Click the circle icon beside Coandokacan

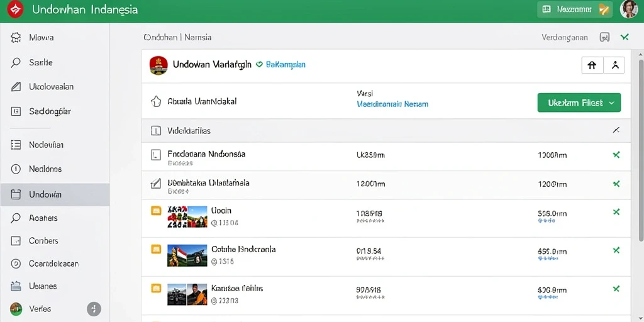pyautogui.click(x=16, y=264)
